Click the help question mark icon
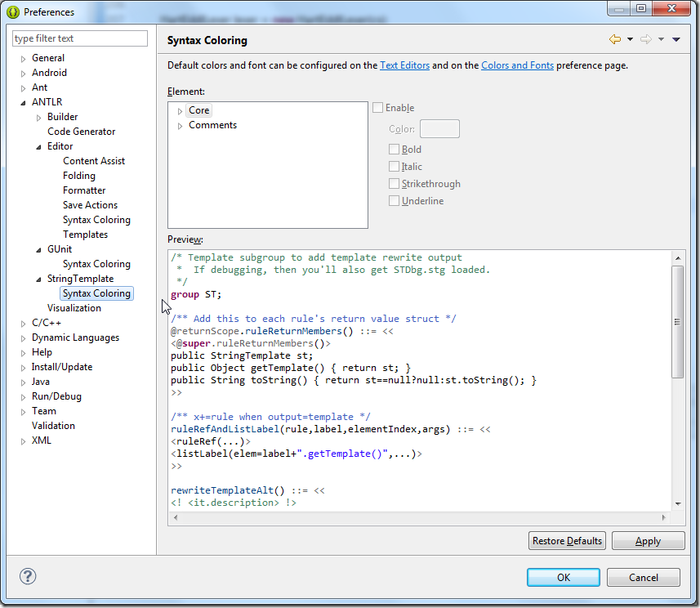Image resolution: width=700 pixels, height=608 pixels. coord(28,576)
